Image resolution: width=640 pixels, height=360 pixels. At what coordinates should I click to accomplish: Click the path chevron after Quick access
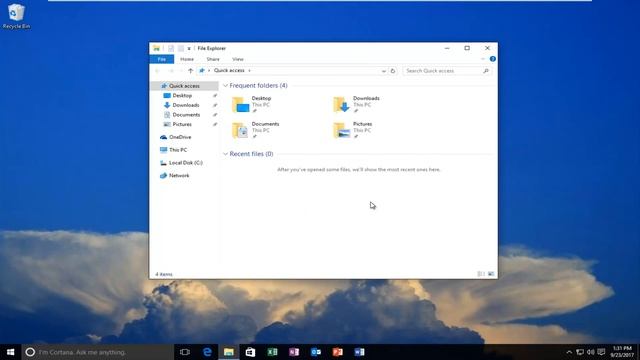coord(249,71)
